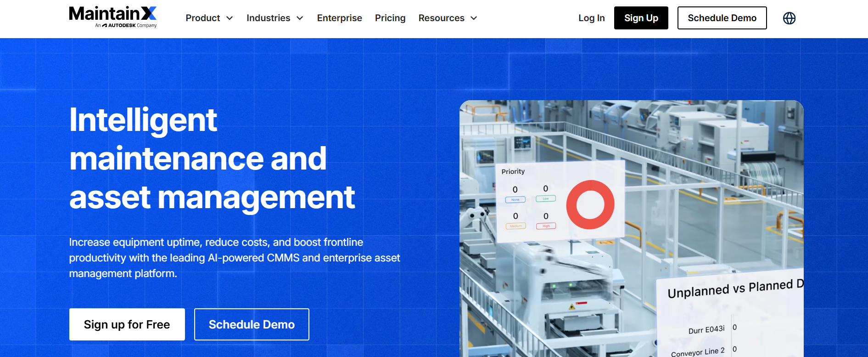Click the blue Schedule Demo hero button

click(x=252, y=324)
